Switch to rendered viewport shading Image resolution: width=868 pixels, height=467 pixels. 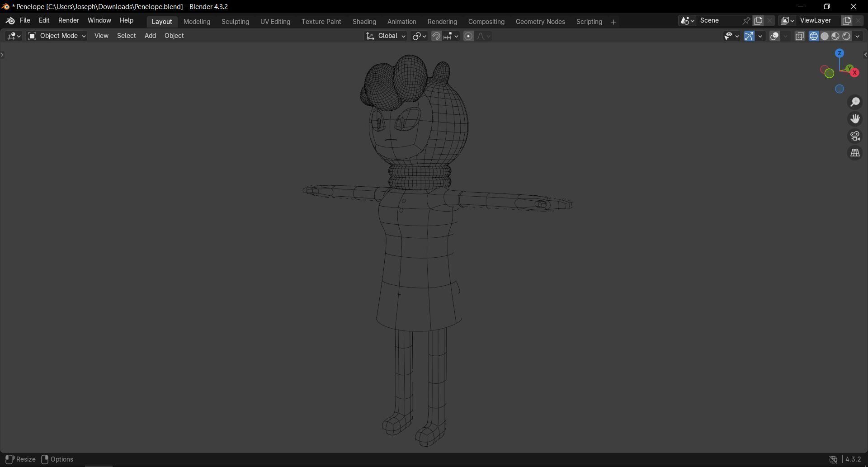coord(846,36)
